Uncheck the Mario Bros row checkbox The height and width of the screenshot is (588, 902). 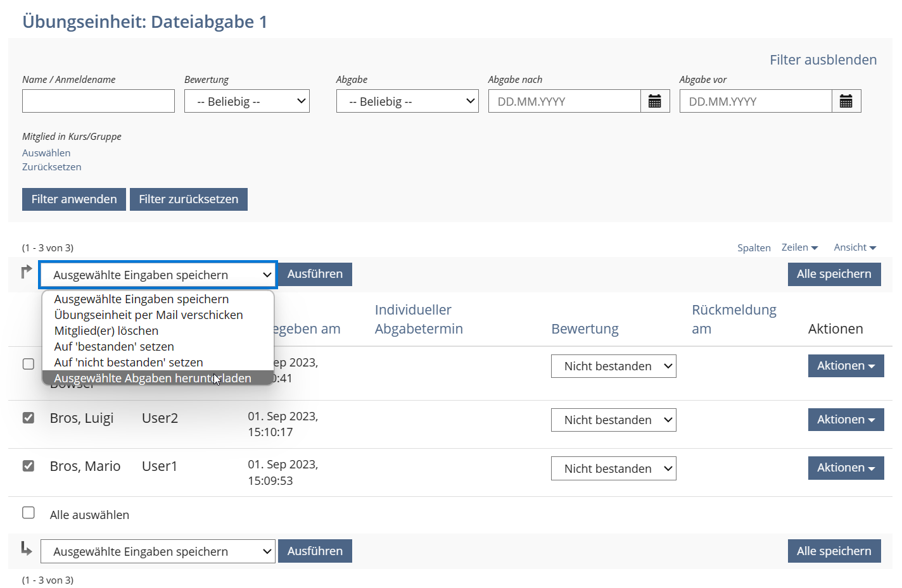point(29,466)
